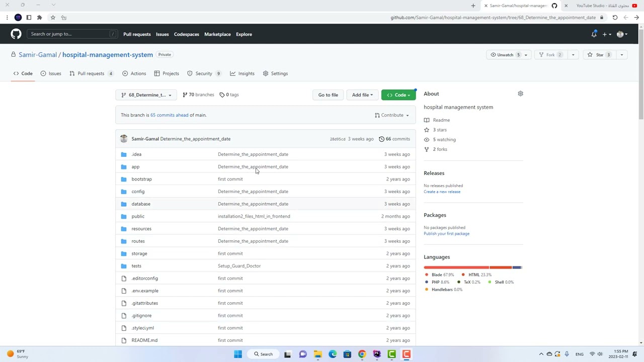
Task: Bookmark this page with the star icon
Action: click(x=53, y=18)
